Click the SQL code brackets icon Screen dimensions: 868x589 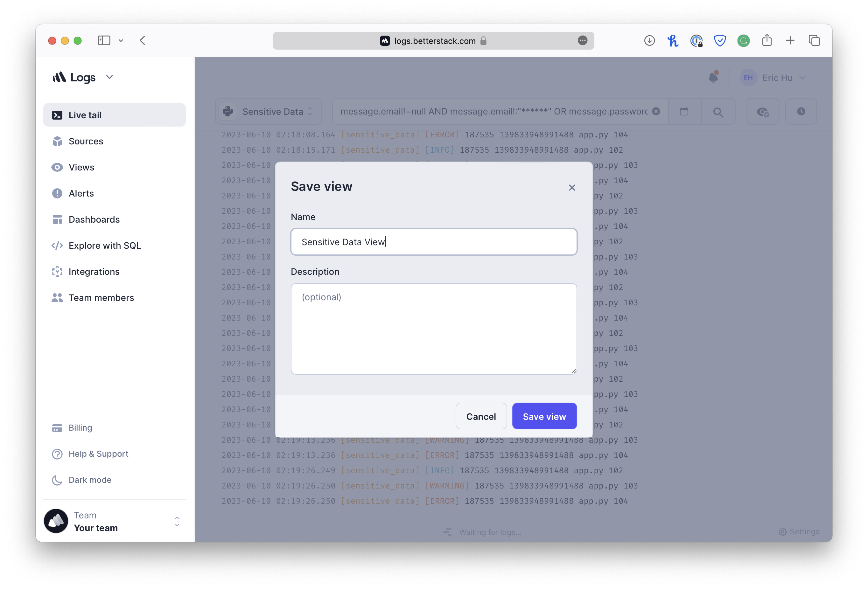(x=57, y=246)
